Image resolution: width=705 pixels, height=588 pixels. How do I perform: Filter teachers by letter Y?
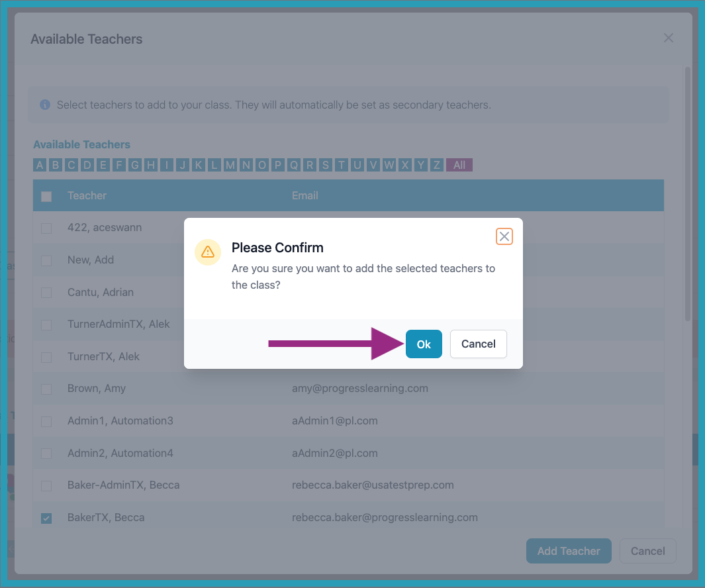coord(421,165)
